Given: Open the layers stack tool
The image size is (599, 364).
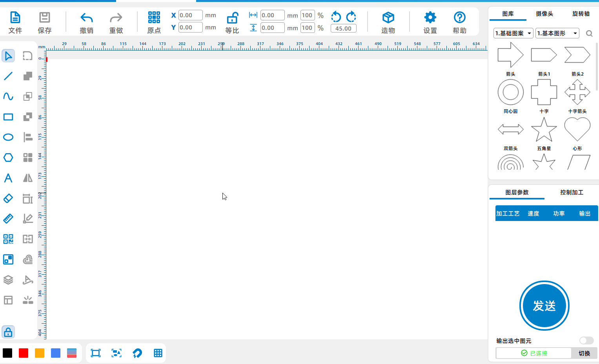Looking at the screenshot, I should pos(8,280).
